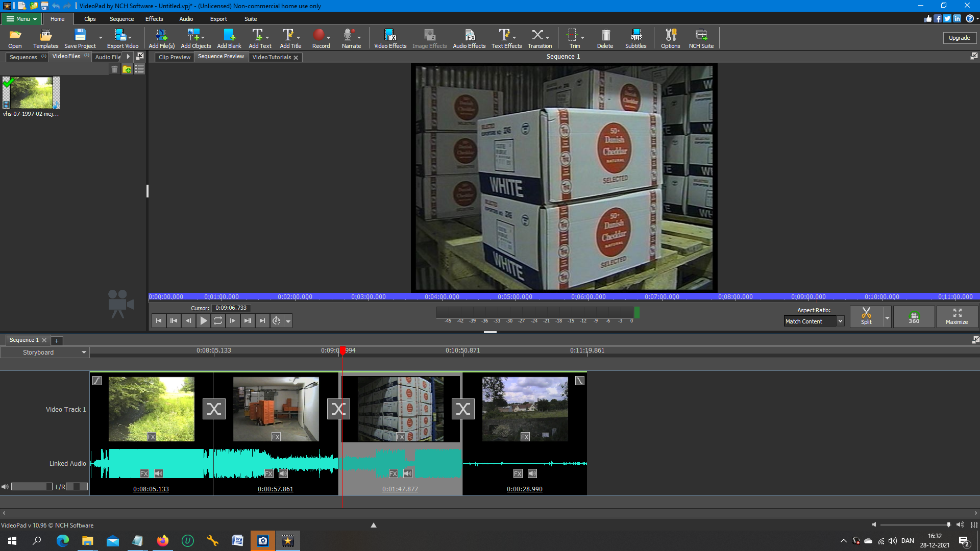Screen dimensions: 980x551
Task: Jump to end of sequence
Action: (x=262, y=320)
